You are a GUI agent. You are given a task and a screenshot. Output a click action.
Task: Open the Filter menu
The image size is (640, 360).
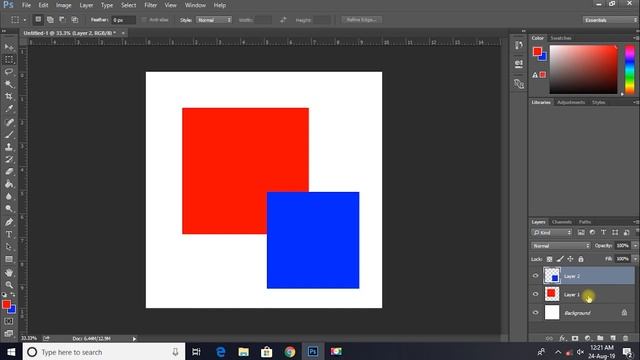coord(151,5)
